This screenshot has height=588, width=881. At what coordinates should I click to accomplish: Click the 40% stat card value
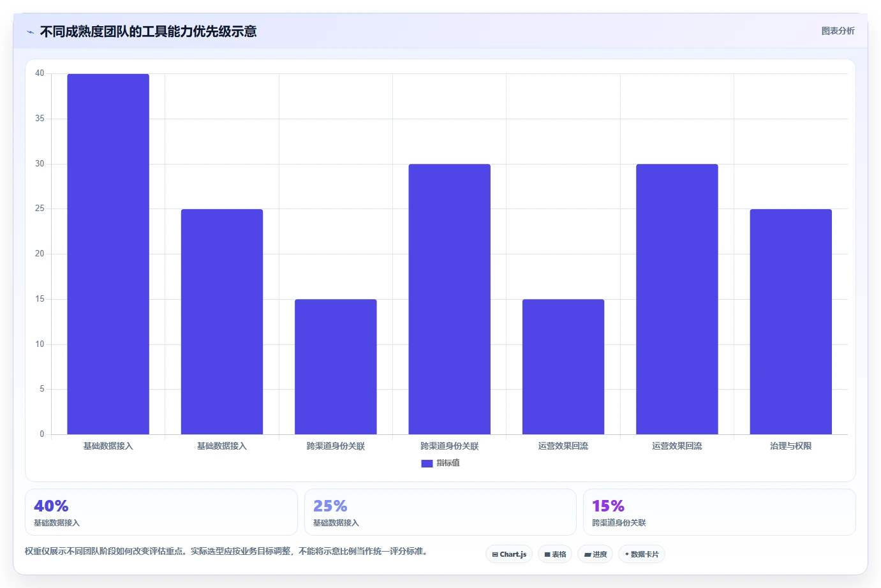(51, 506)
